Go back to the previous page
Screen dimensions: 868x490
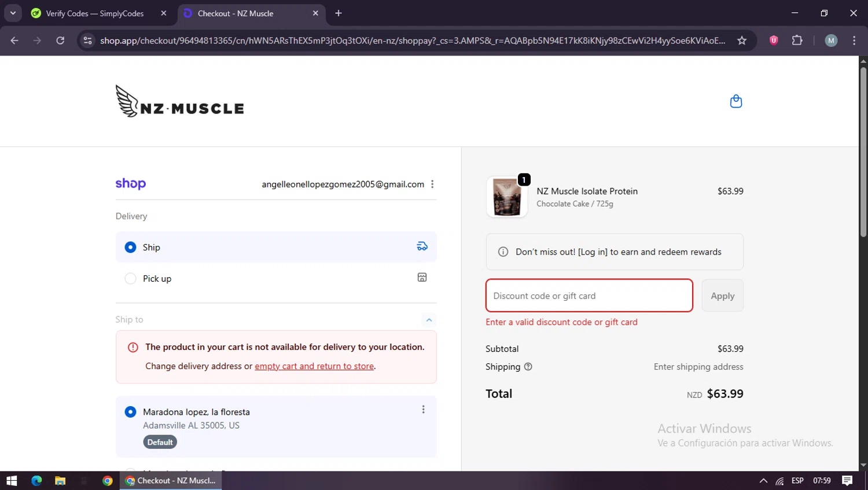14,40
